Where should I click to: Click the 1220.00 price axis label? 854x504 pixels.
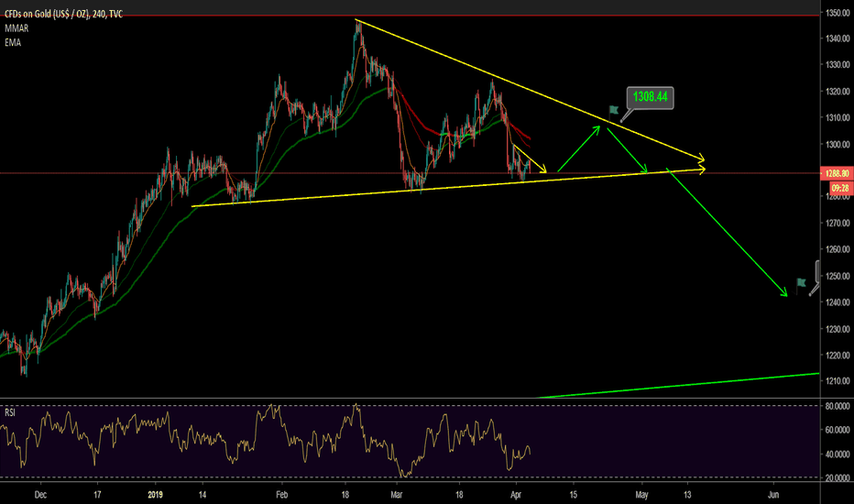click(x=838, y=356)
